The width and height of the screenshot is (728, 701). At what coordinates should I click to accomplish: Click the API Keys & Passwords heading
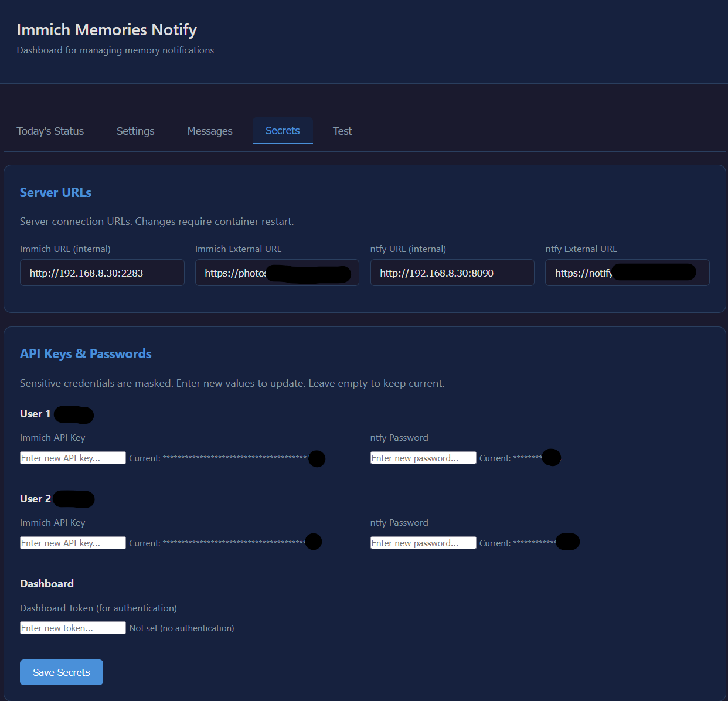pos(86,353)
